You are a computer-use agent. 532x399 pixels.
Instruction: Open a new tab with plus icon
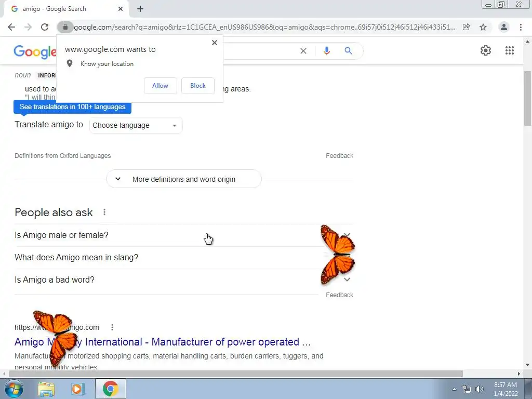[x=140, y=9]
